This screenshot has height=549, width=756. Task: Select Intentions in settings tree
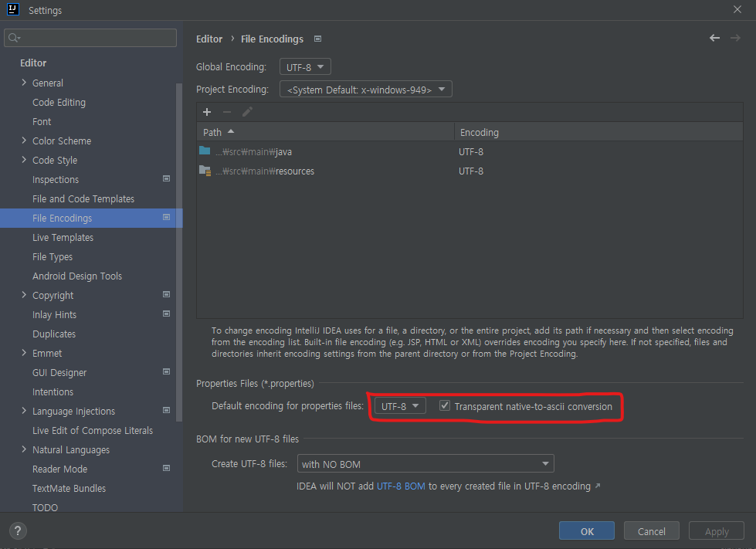coord(53,392)
